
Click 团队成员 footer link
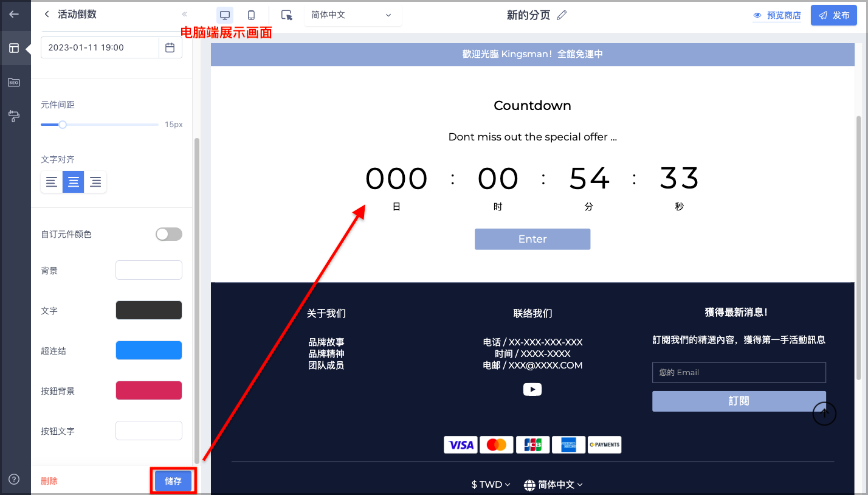point(326,365)
